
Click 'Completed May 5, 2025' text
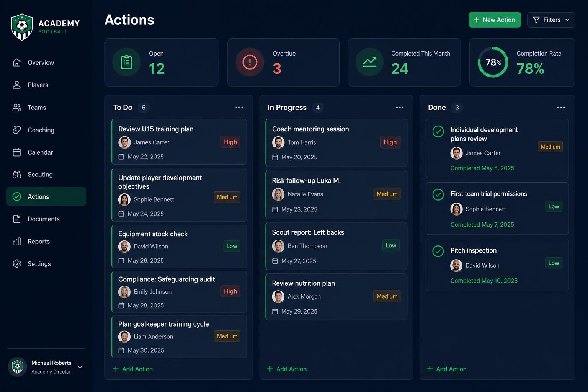pyautogui.click(x=482, y=168)
